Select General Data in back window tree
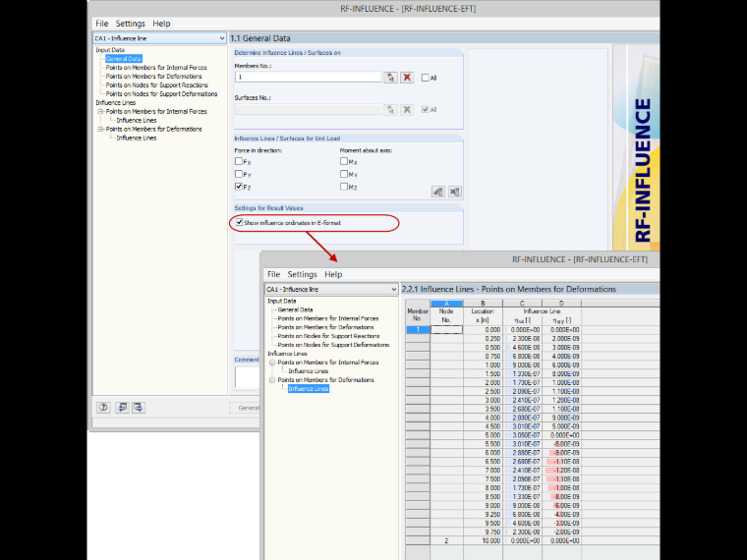 pos(124,59)
